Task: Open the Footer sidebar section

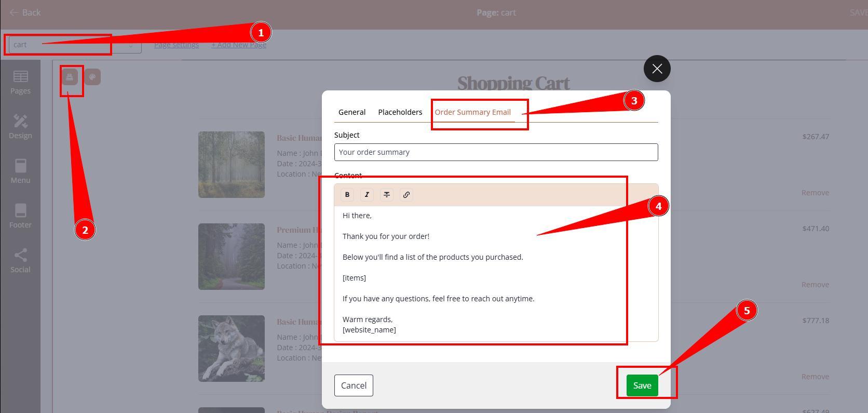Action: coord(20,217)
